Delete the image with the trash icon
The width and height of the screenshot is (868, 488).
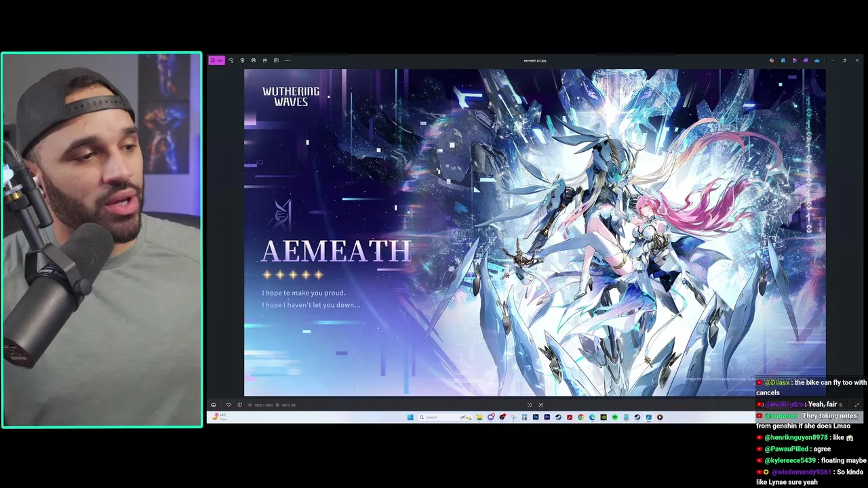242,60
